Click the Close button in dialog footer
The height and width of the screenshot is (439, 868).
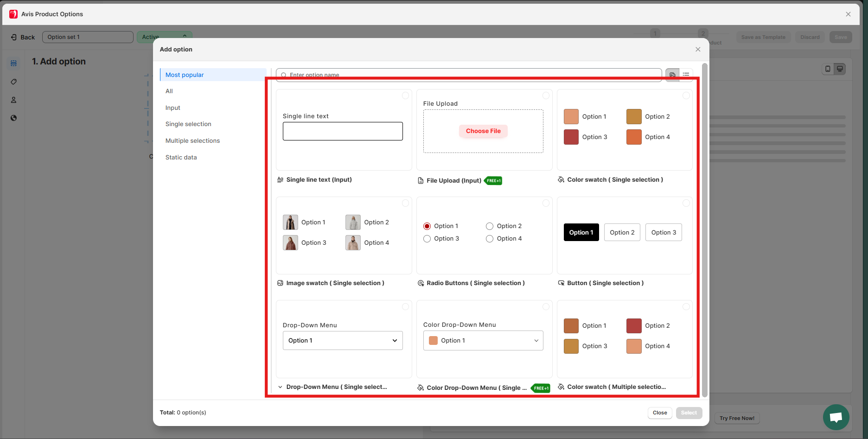(x=659, y=413)
